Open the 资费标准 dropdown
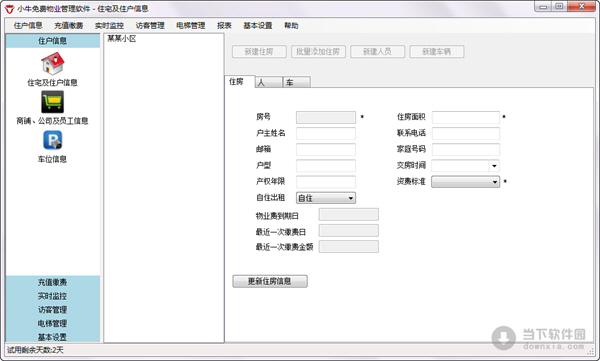Screen dimensions: 600x361 point(465,181)
